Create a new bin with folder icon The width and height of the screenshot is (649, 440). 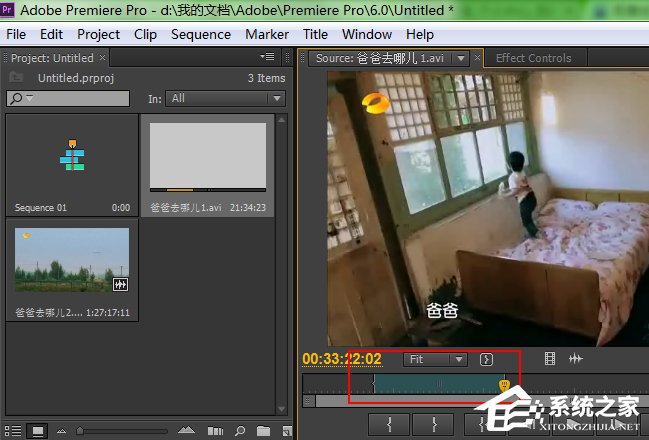(263, 431)
